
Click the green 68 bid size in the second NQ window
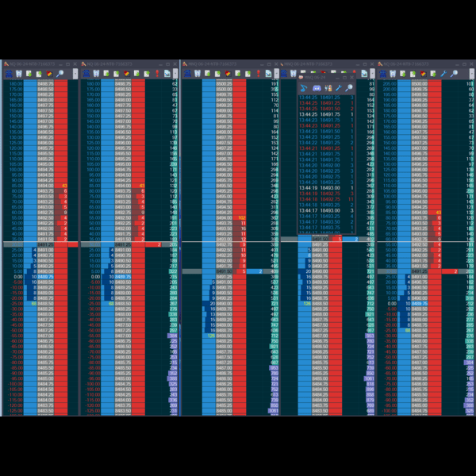111,304
